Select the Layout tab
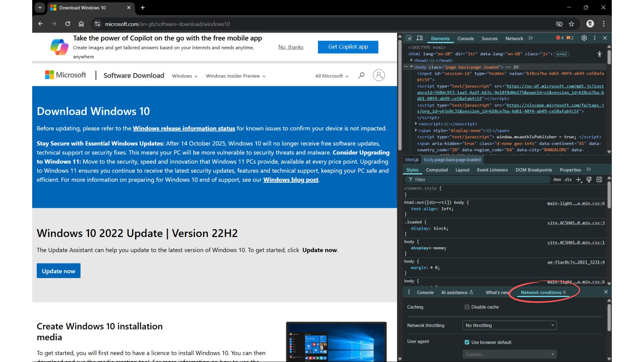Viewport: 644px width, 362px height. pyautogui.click(x=462, y=170)
